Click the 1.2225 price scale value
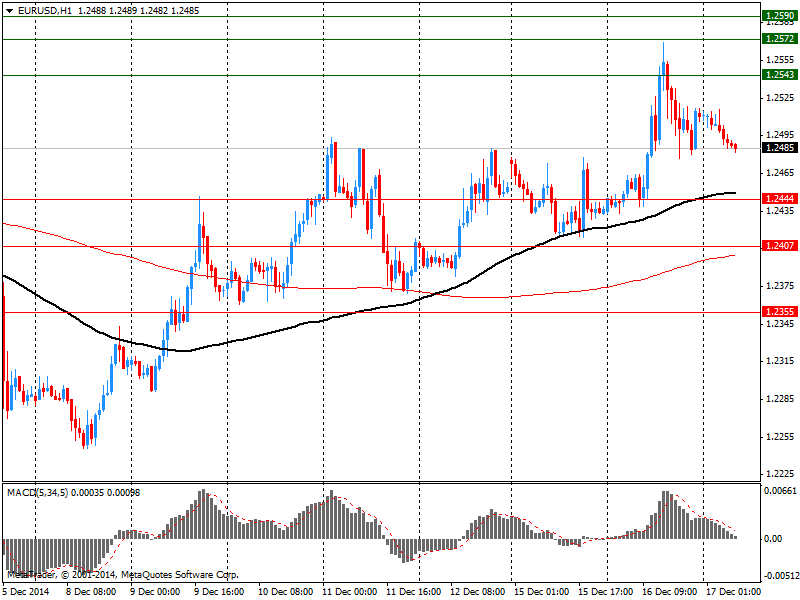The width and height of the screenshot is (800, 600). coord(781,474)
